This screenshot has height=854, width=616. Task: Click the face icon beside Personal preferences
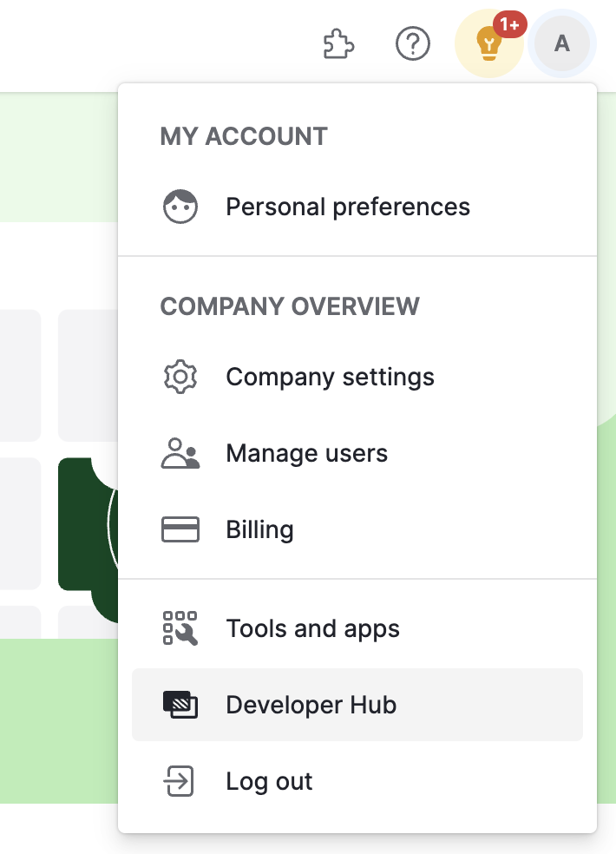point(180,207)
